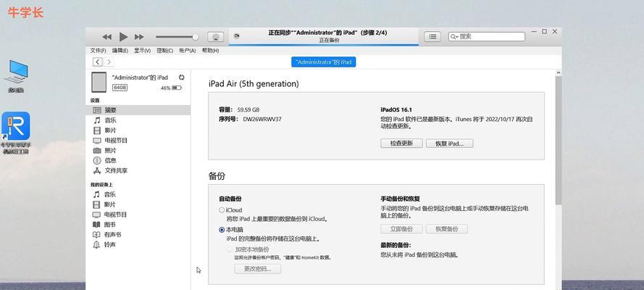This screenshot has width=644, height=290.
Task: Click the 最新的备份 label
Action: (x=396, y=245)
